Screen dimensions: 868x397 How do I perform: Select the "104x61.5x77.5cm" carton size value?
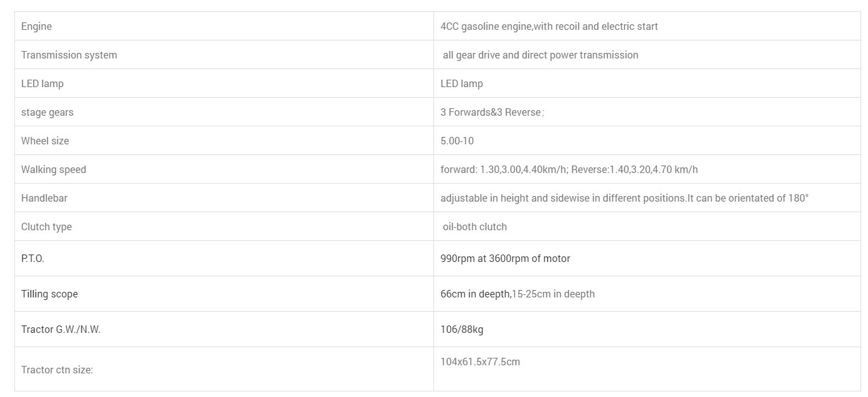pyautogui.click(x=479, y=362)
